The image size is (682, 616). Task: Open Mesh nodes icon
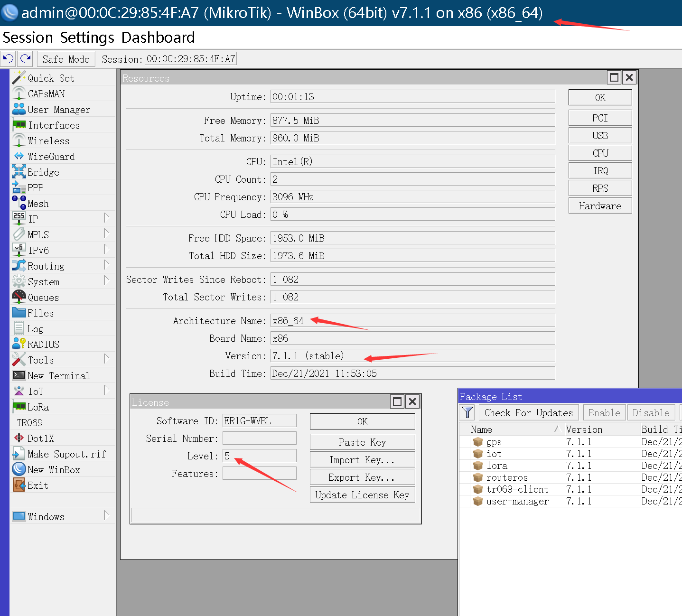(x=19, y=203)
